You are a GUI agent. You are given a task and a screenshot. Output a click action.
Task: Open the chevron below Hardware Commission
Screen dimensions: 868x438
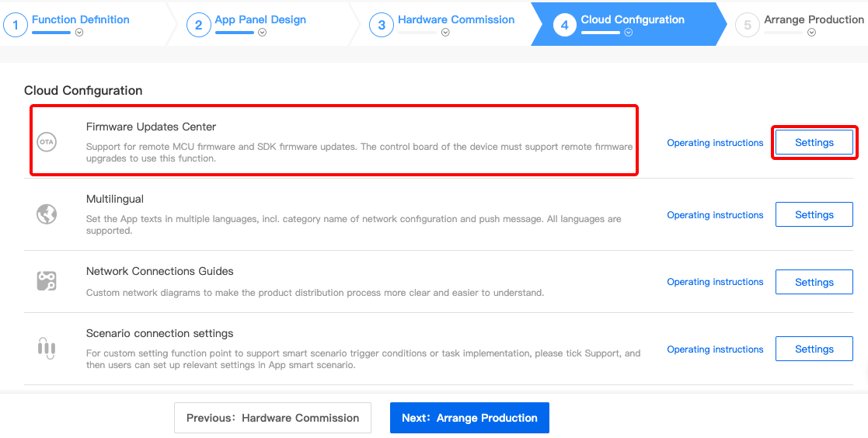pos(445,33)
